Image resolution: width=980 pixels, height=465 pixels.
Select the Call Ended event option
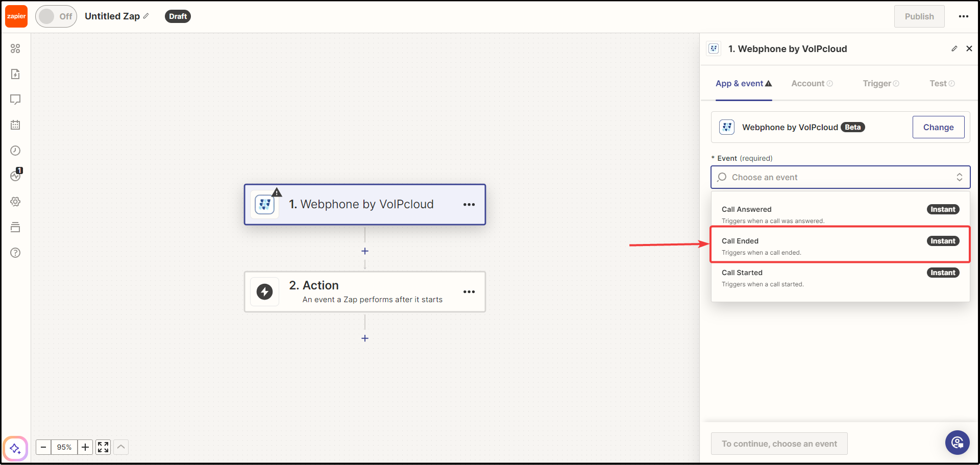tap(840, 246)
